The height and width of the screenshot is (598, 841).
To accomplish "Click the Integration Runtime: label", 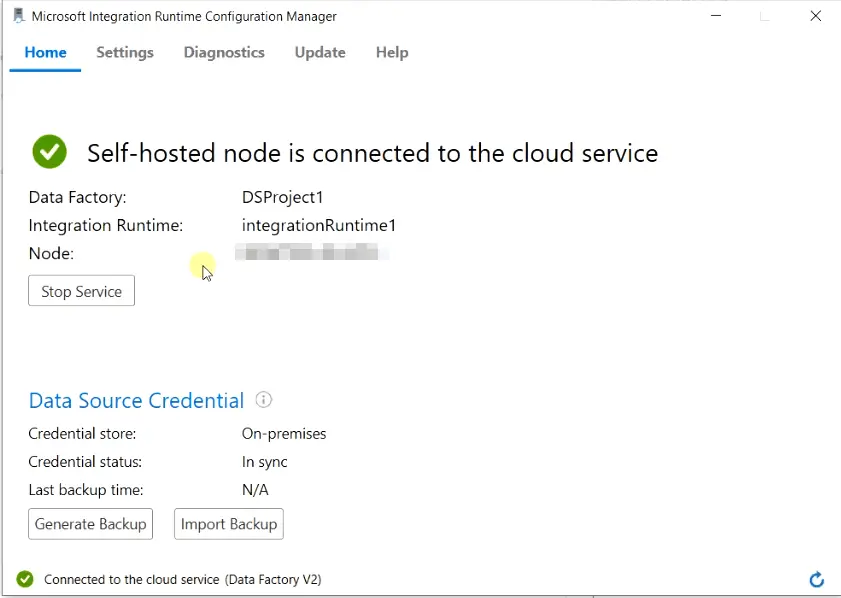I will click(x=106, y=225).
